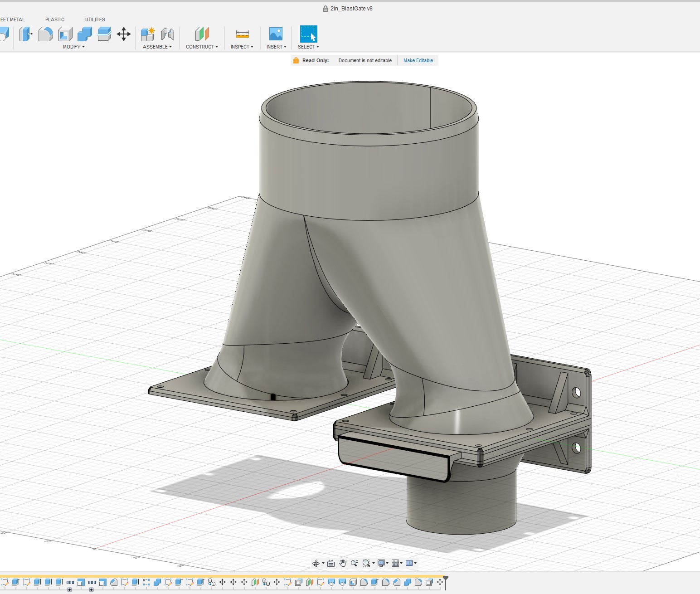Click the Measure icon under Inspect

click(x=242, y=34)
